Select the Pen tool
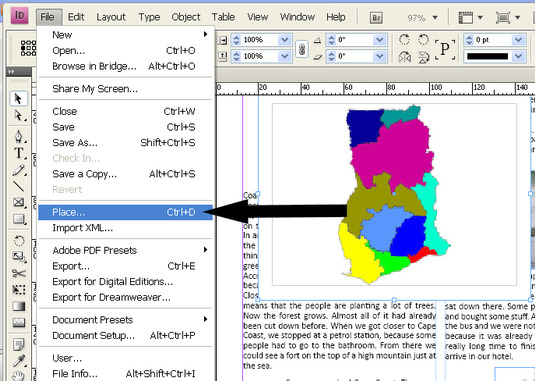The width and height of the screenshot is (535, 381). click(x=18, y=136)
